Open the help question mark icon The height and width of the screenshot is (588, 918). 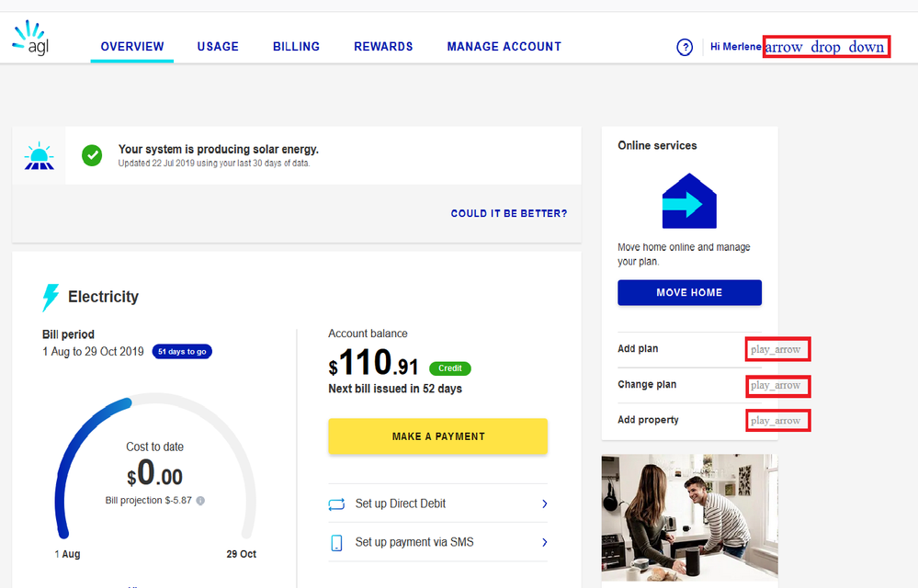[x=685, y=48]
